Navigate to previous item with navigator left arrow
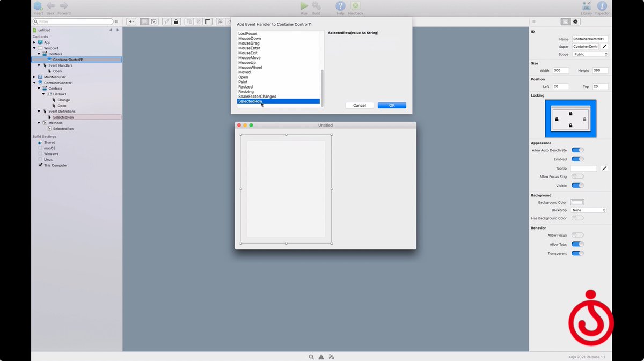The image size is (644, 361). (x=111, y=30)
